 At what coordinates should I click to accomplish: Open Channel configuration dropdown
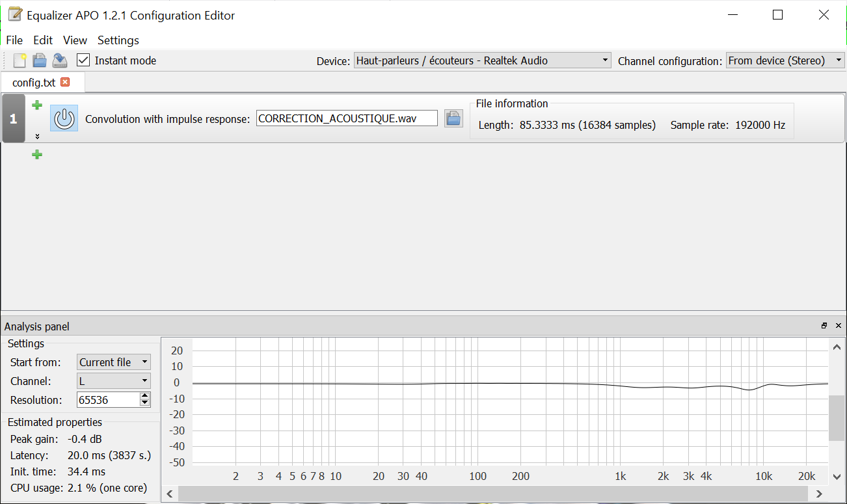[785, 60]
